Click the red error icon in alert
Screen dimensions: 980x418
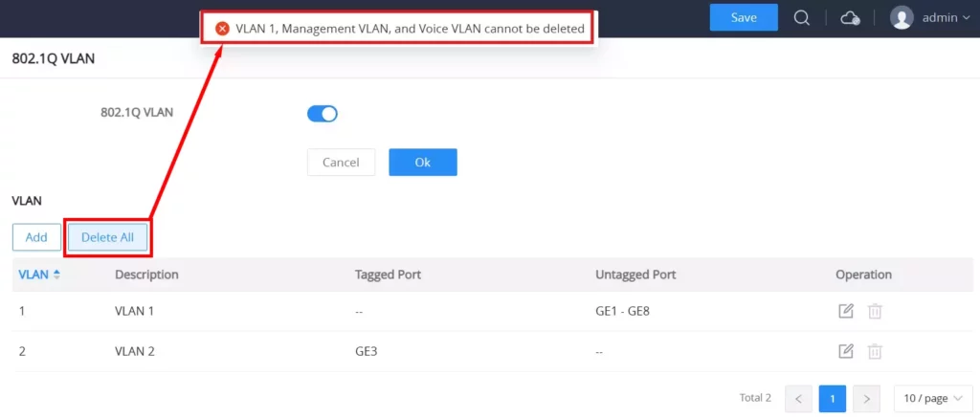point(222,29)
